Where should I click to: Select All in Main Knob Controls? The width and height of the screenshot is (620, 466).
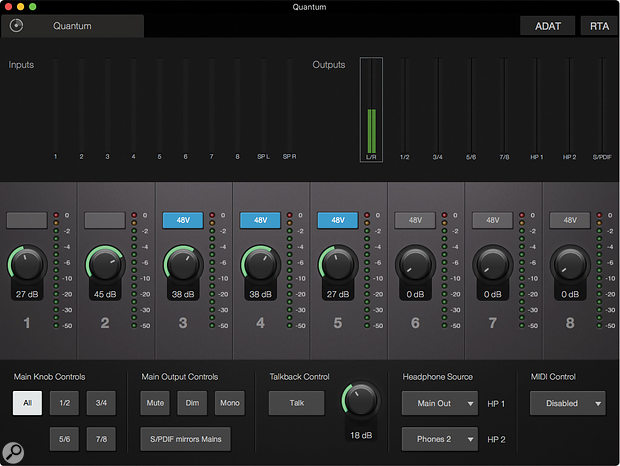point(27,403)
